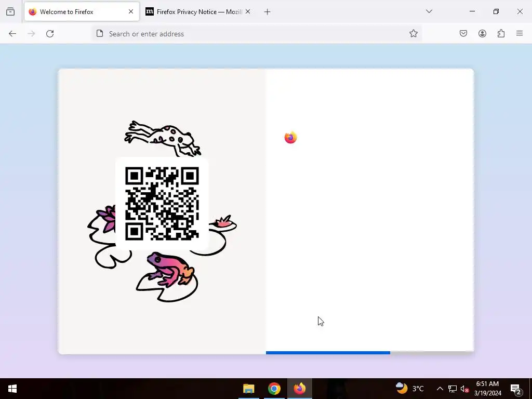
Task: Reload the current page
Action: [x=50, y=34]
